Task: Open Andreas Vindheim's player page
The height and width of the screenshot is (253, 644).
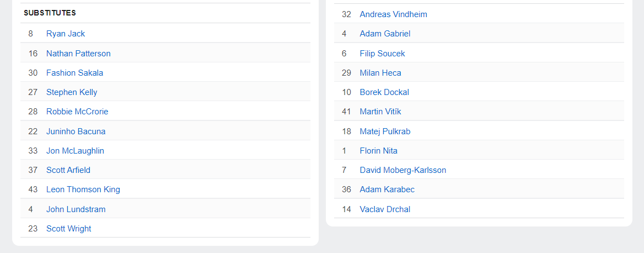Action: tap(393, 14)
